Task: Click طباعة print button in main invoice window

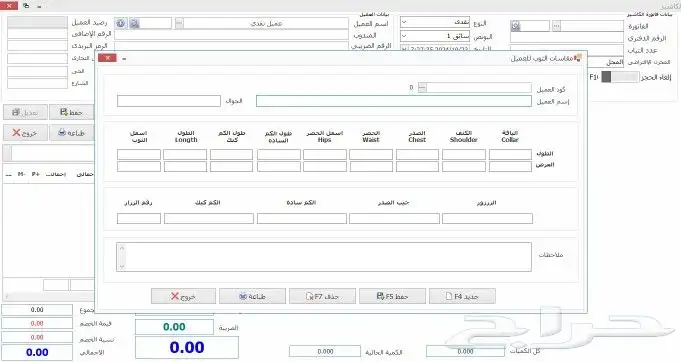Action: click(x=71, y=133)
